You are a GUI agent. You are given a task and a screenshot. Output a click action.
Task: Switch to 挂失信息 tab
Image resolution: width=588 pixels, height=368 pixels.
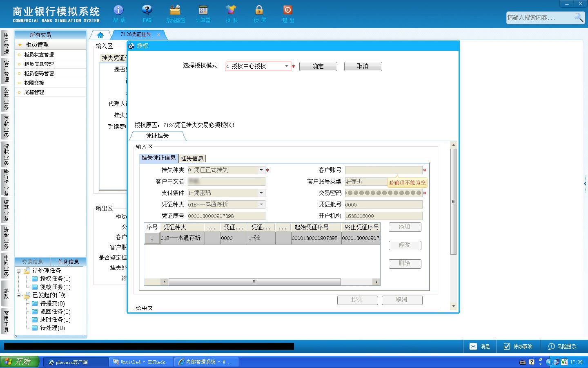pyautogui.click(x=192, y=159)
